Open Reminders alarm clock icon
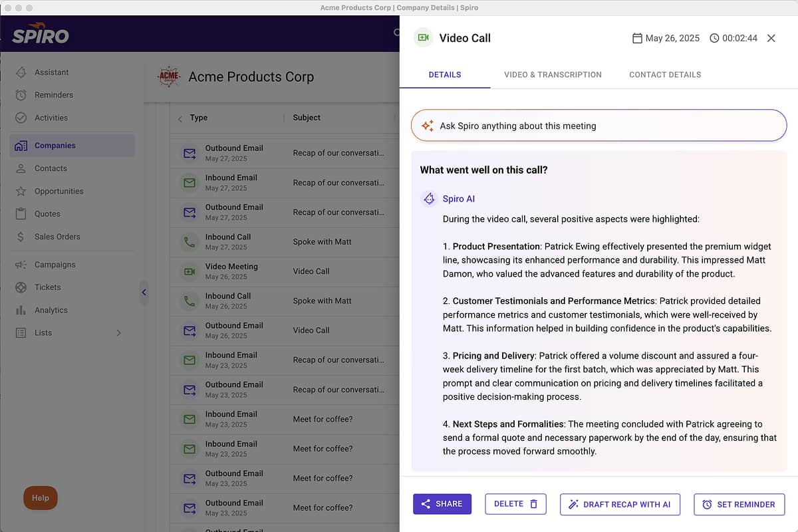This screenshot has height=532, width=798. (x=21, y=95)
